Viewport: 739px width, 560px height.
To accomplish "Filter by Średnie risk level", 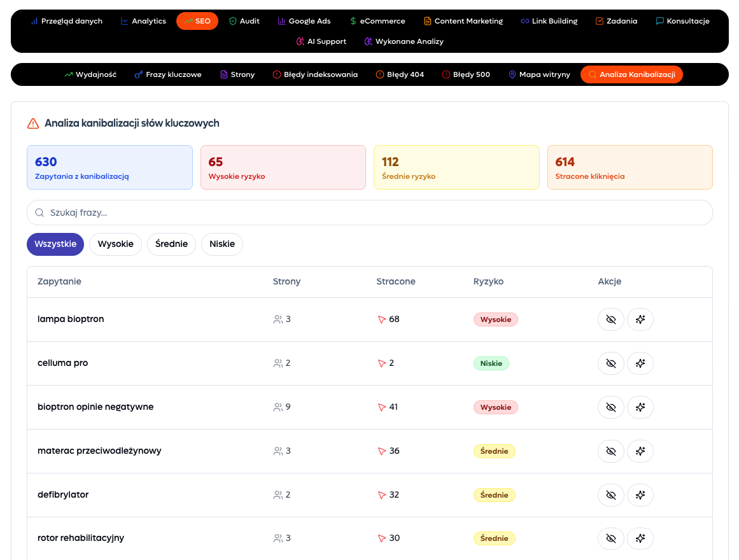I will (171, 244).
